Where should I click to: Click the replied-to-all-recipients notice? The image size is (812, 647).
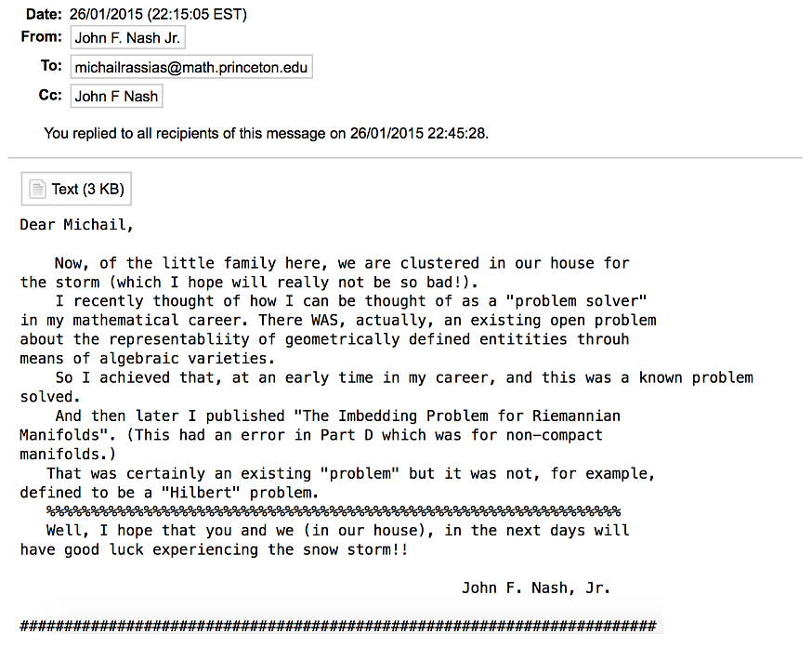click(266, 133)
